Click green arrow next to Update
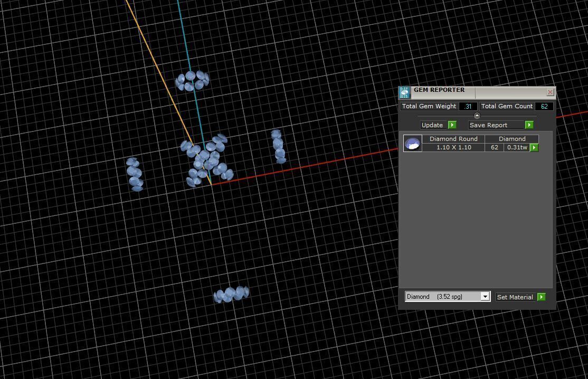Viewport: 588px width, 379px height. click(x=452, y=125)
